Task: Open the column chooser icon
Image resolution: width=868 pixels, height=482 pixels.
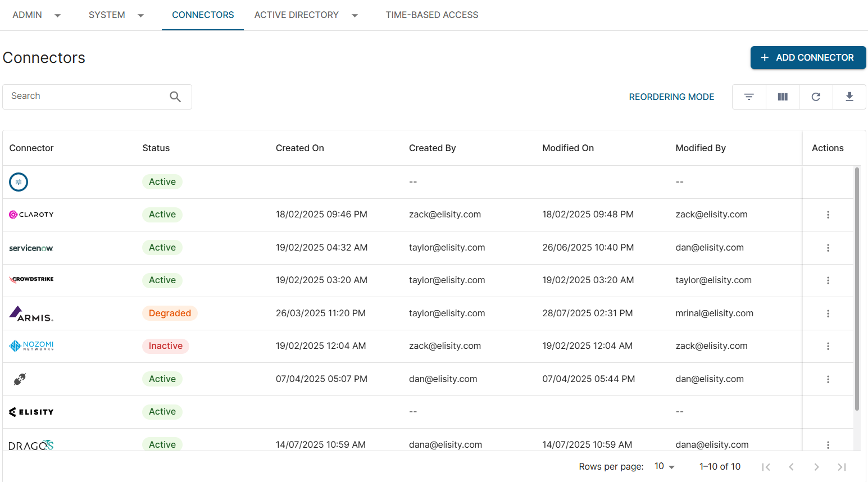Action: tap(783, 97)
